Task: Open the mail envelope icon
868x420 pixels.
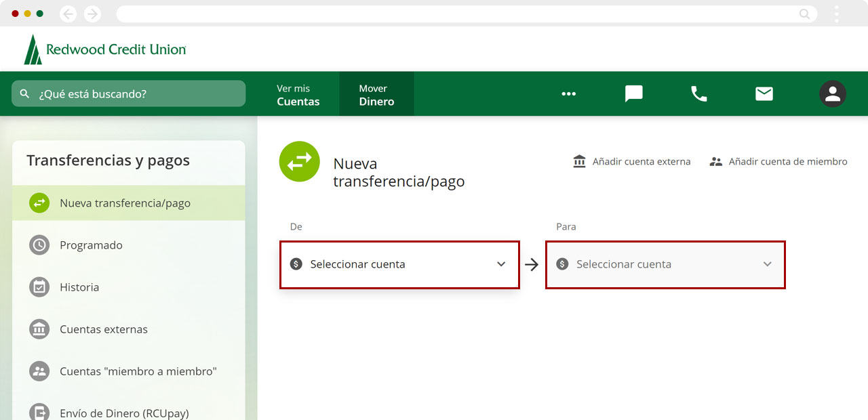Action: (764, 93)
